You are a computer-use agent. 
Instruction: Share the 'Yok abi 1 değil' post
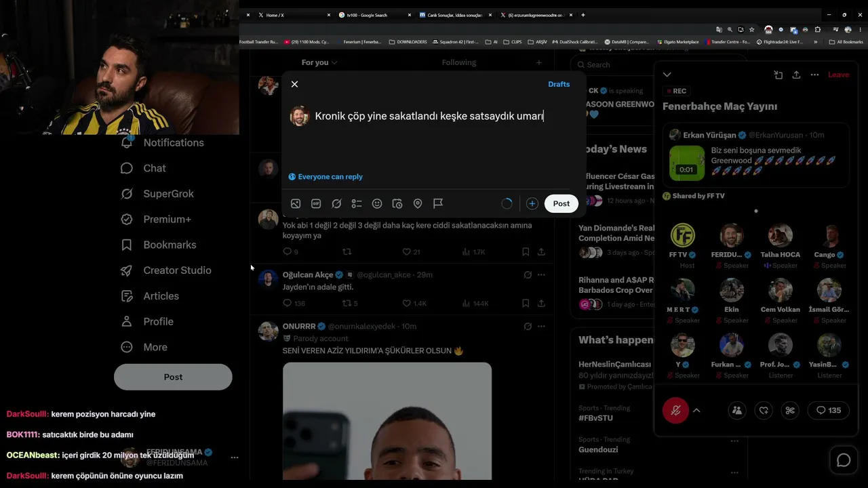pyautogui.click(x=541, y=251)
